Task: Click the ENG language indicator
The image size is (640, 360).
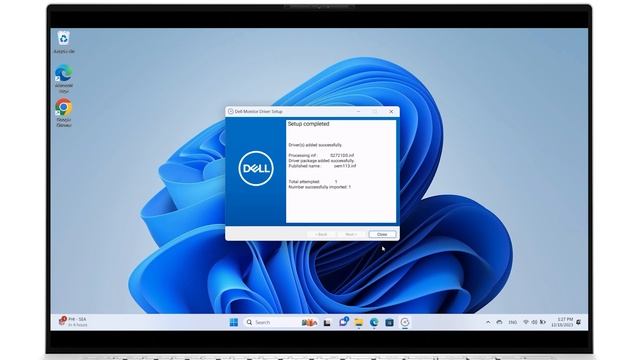Action: click(513, 322)
